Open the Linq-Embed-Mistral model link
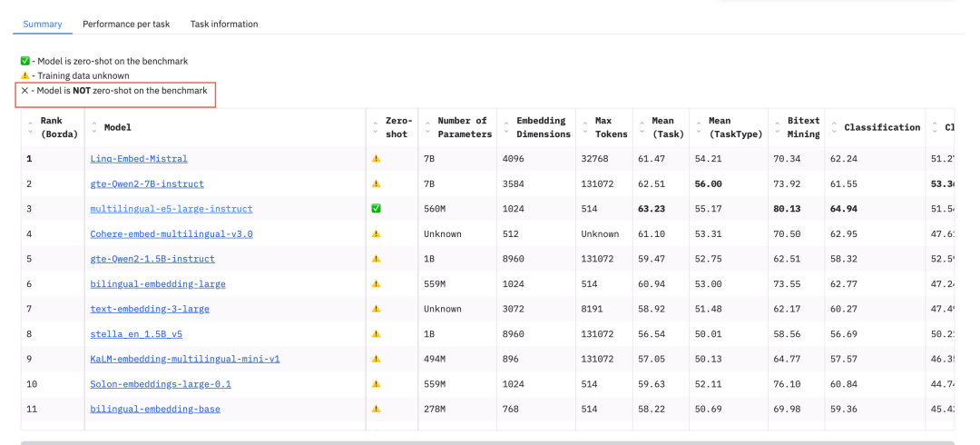Image resolution: width=980 pixels, height=445 pixels. click(139, 159)
